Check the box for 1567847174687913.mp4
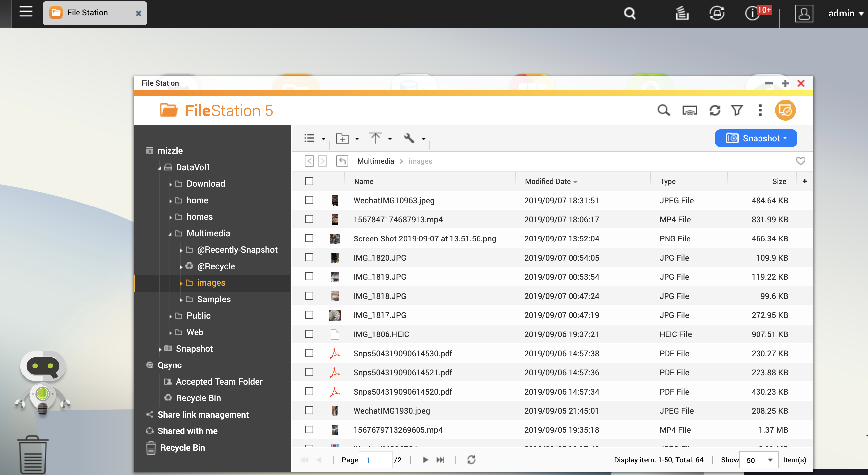868x475 pixels. [309, 219]
